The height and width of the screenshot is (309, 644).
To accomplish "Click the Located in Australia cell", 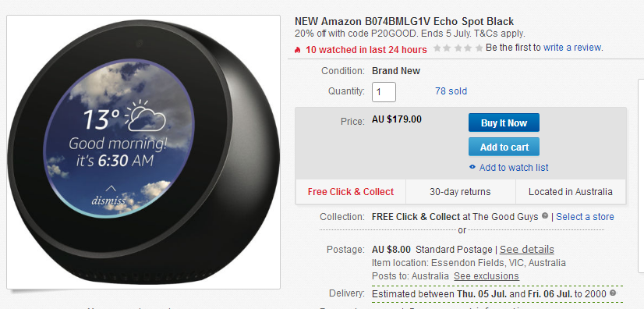I will (x=571, y=191).
